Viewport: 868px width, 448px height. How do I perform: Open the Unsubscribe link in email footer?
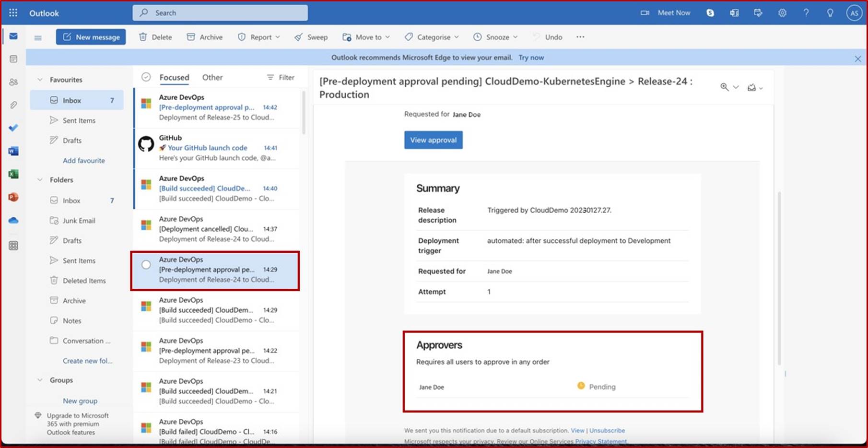click(607, 430)
